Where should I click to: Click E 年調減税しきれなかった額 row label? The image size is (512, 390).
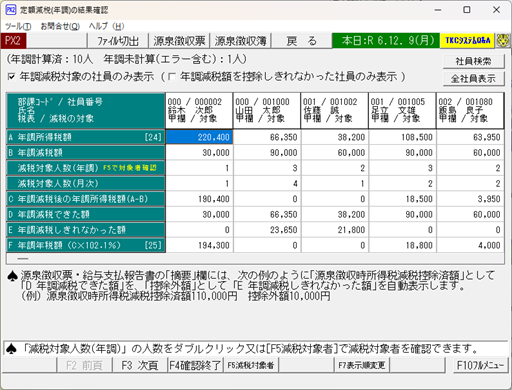[86, 230]
